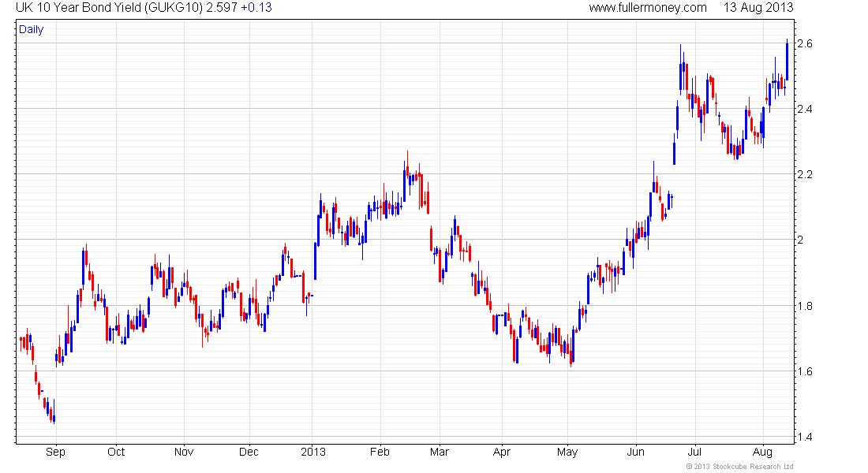Select the 'Jul' x-axis label
Image resolution: width=868 pixels, height=473 pixels.
(694, 452)
